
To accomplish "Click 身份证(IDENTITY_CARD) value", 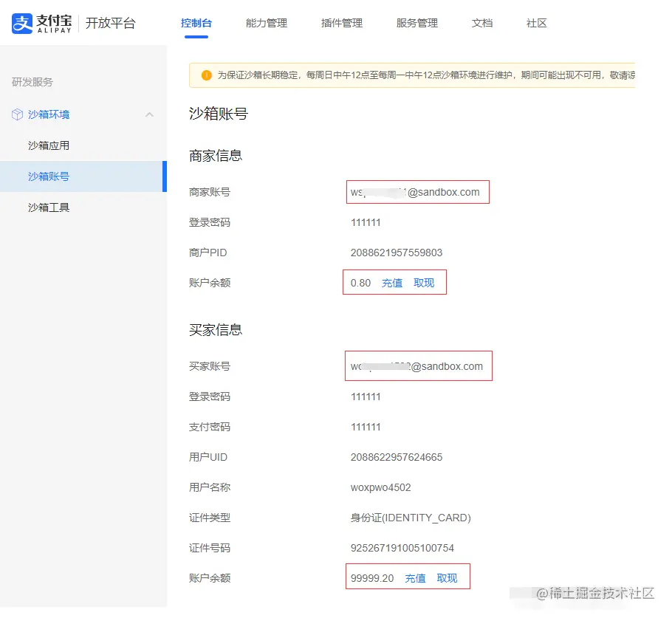I will [x=411, y=518].
